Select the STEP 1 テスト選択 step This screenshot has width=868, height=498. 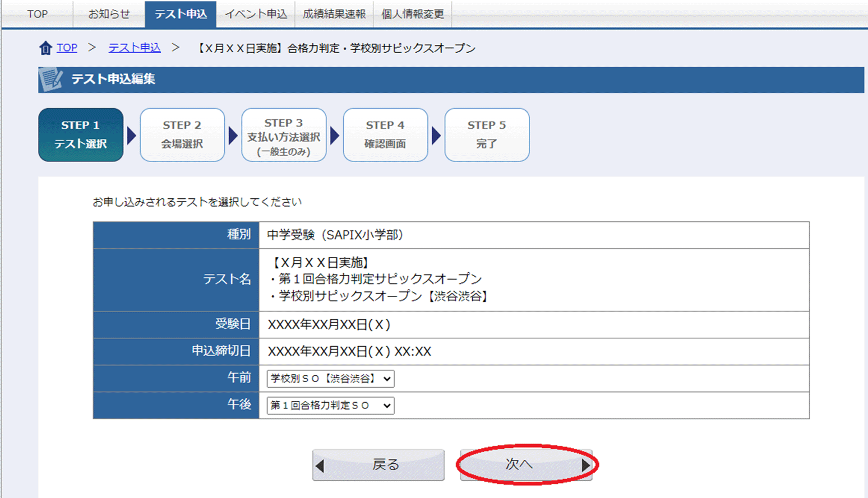[x=81, y=135]
